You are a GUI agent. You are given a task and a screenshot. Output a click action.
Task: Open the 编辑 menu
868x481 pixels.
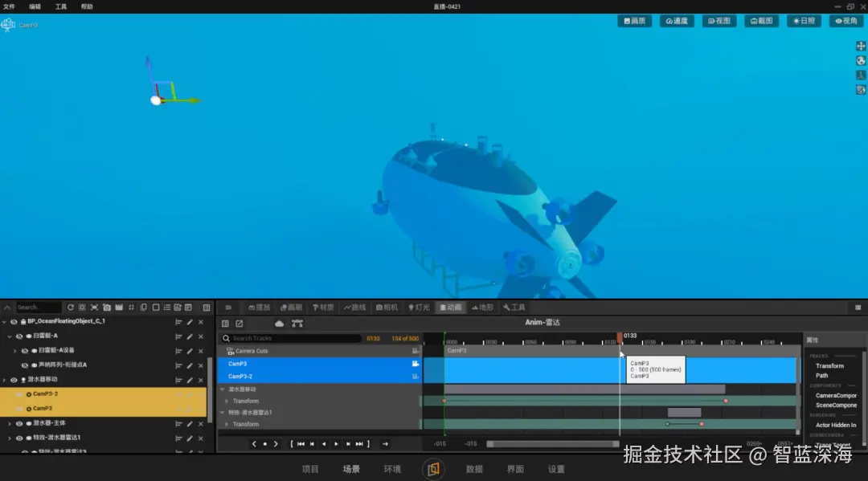[35, 6]
